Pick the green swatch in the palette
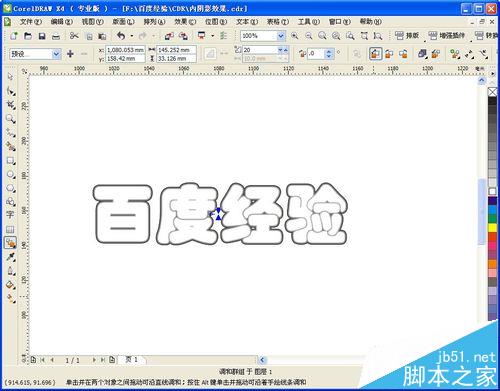This screenshot has width=500, height=391. 492,219
